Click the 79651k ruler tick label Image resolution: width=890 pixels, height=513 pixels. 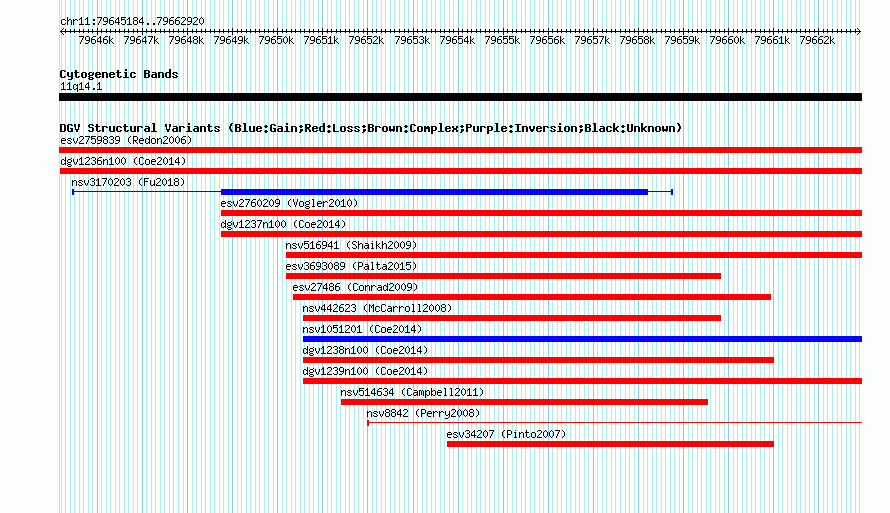(321, 40)
